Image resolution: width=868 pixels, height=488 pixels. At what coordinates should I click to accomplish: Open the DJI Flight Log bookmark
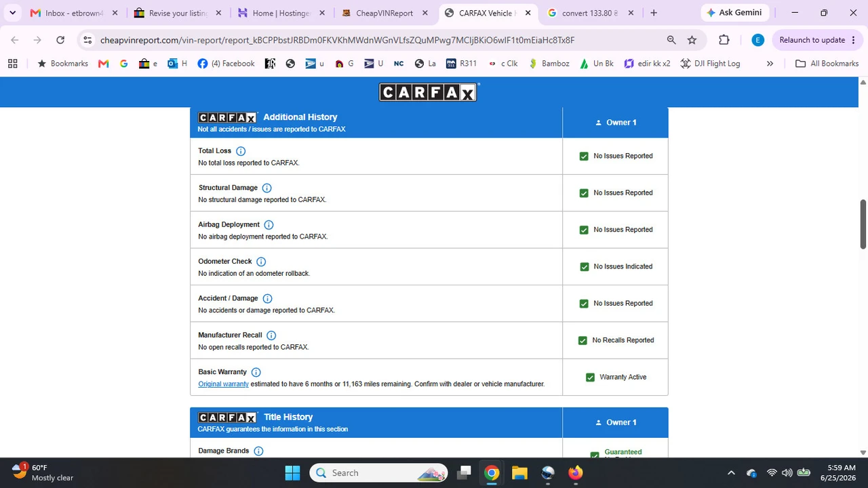pos(710,64)
